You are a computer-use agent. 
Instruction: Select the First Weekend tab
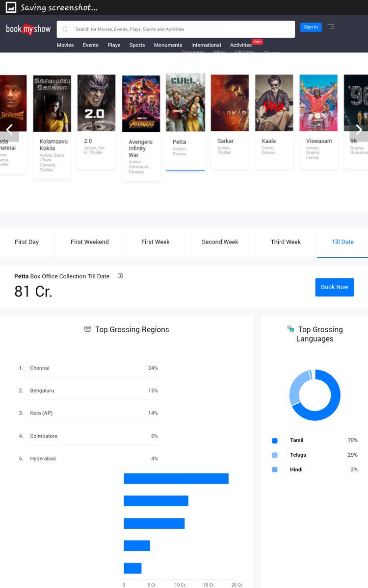click(x=90, y=242)
